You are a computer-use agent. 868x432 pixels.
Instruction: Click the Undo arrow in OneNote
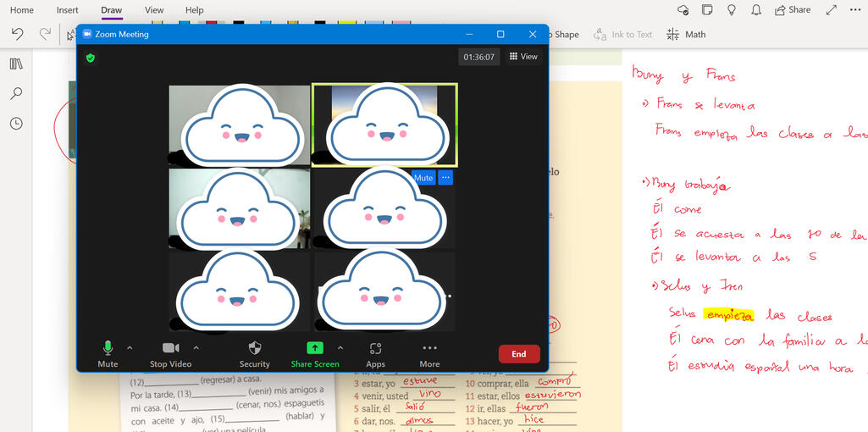(x=18, y=35)
